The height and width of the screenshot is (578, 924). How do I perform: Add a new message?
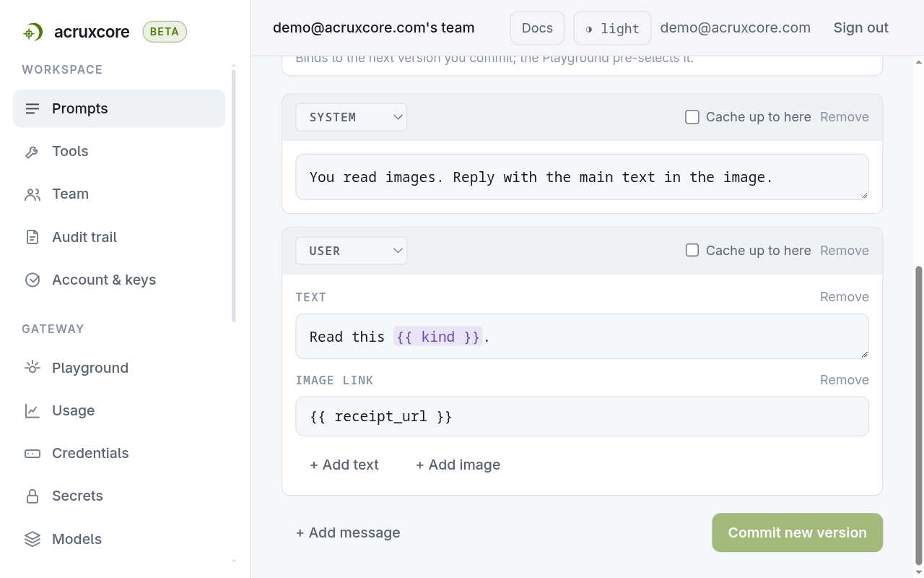pos(348,532)
